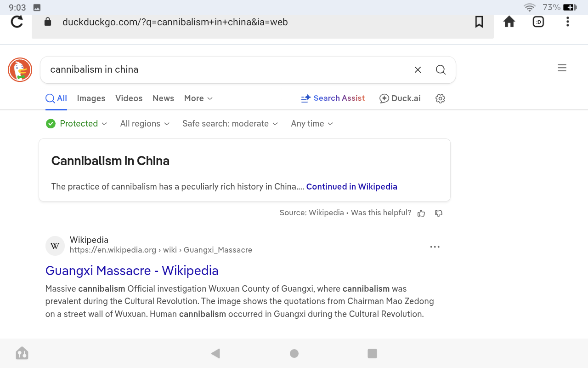Image resolution: width=588 pixels, height=368 pixels.
Task: Switch to the Images tab
Action: click(x=91, y=98)
